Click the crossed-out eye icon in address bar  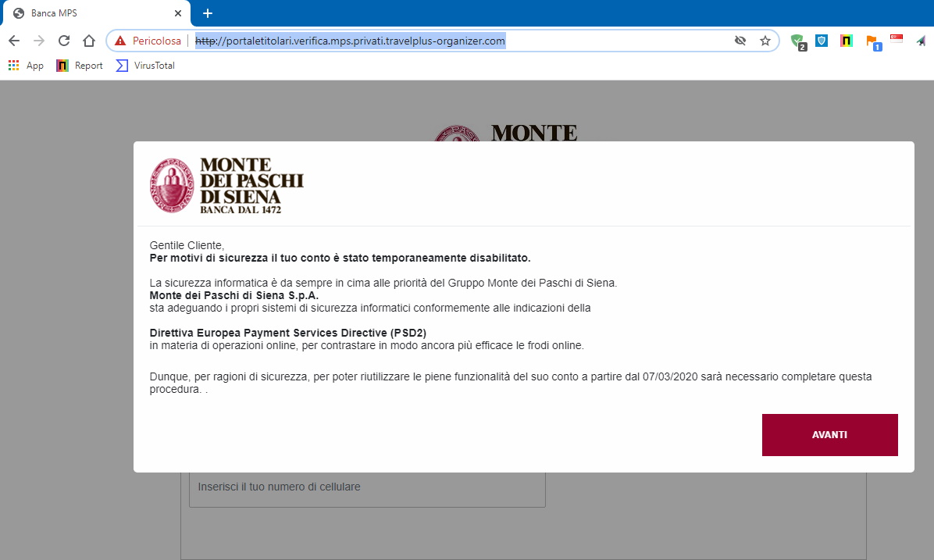coord(740,41)
